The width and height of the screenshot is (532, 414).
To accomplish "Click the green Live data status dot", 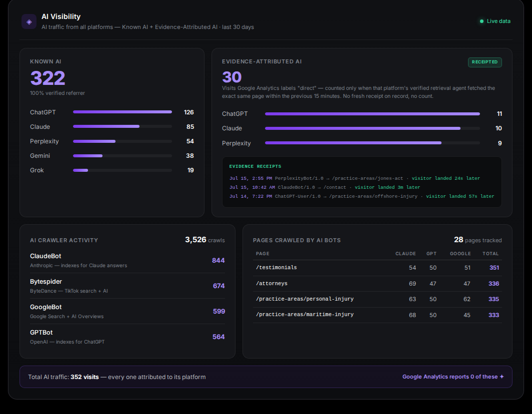I will tap(481, 21).
